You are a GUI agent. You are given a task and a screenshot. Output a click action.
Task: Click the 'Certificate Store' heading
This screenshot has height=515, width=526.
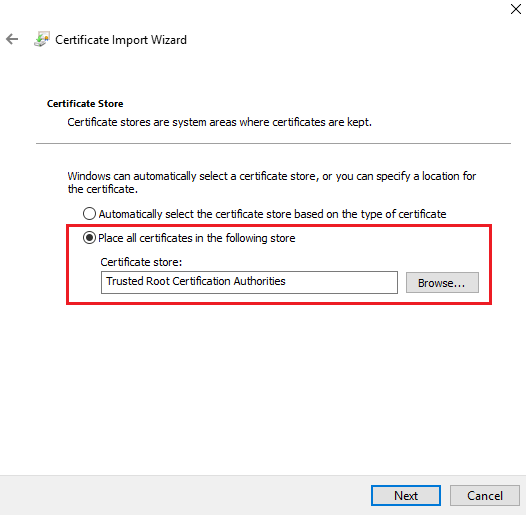[x=85, y=104]
